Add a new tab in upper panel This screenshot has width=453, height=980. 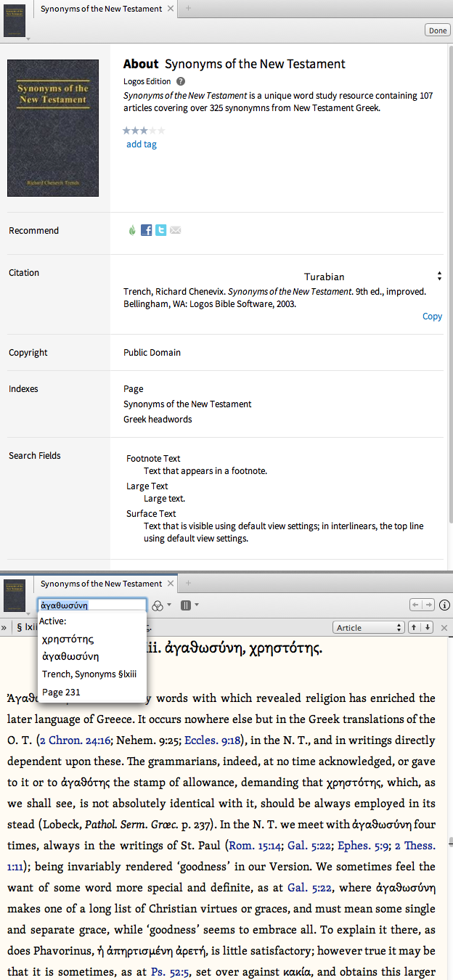189,9
